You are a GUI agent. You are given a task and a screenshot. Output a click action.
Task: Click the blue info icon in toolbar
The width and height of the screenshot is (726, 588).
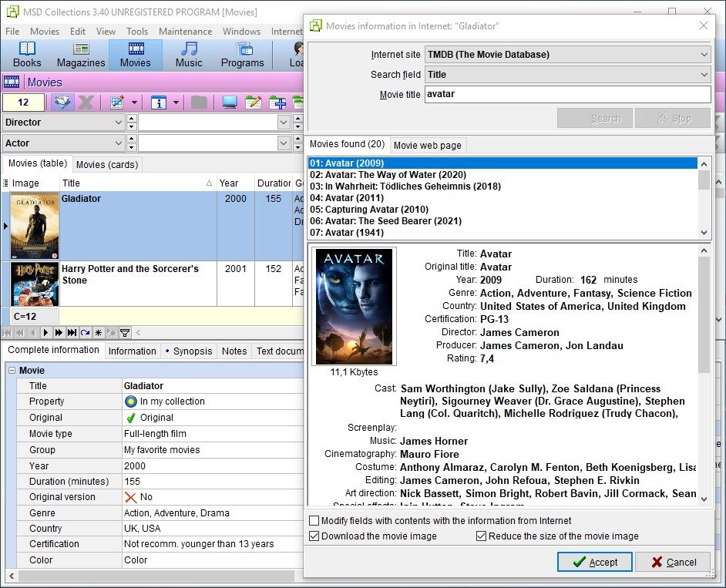coord(159,102)
